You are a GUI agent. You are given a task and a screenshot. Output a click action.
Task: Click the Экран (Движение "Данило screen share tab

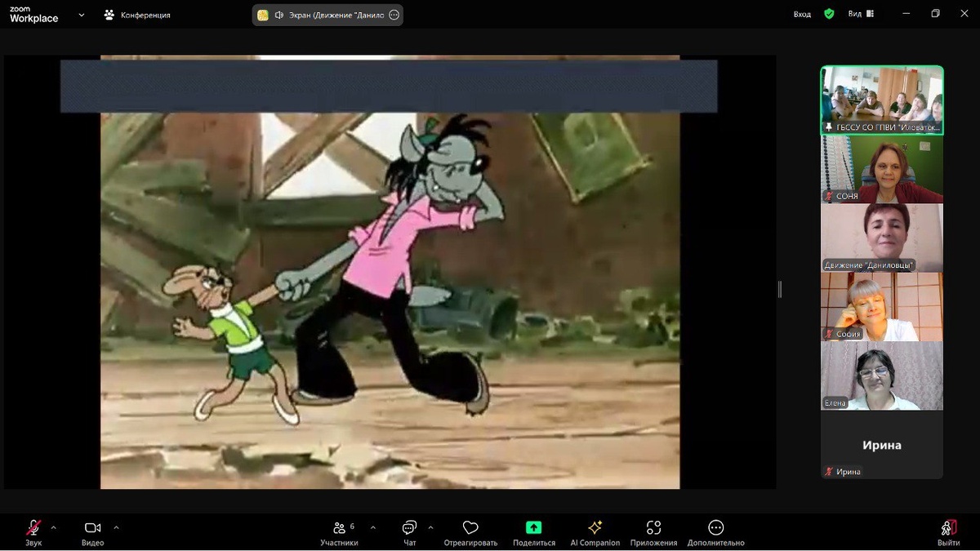coord(327,15)
